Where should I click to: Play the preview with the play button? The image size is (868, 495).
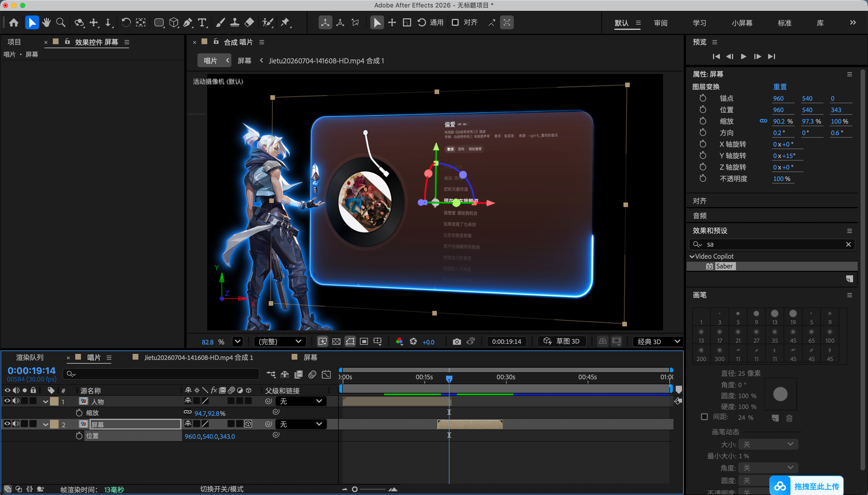point(743,56)
